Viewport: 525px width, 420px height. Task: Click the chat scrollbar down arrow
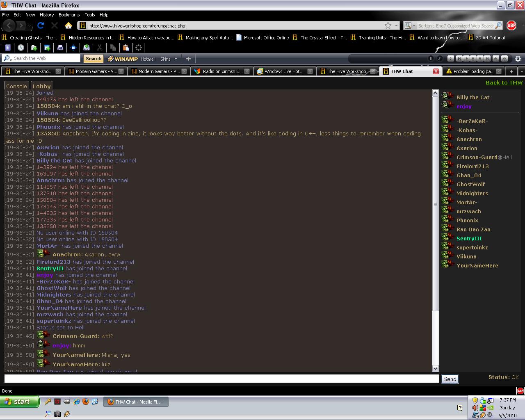click(436, 368)
